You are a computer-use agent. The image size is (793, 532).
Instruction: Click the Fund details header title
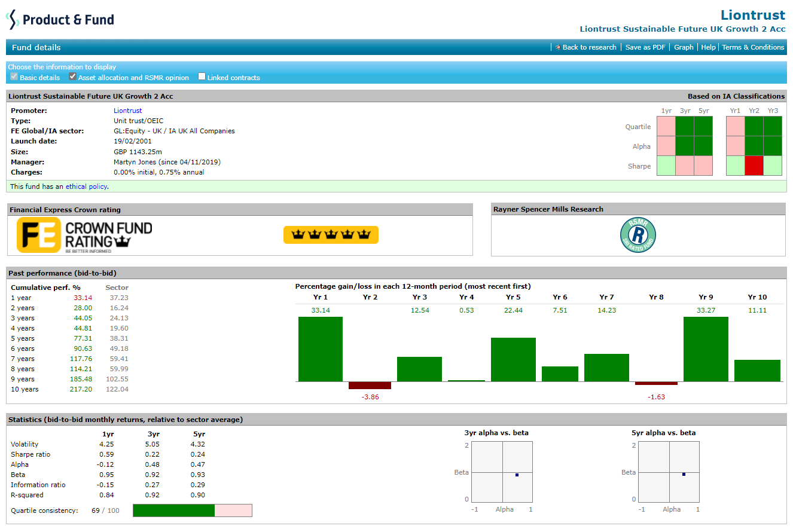(x=36, y=47)
